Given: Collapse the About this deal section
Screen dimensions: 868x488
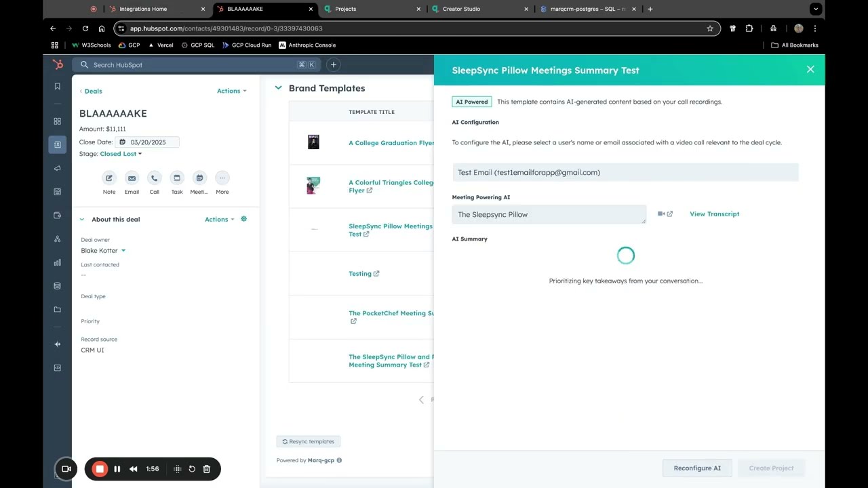Looking at the screenshot, I should pos(82,219).
